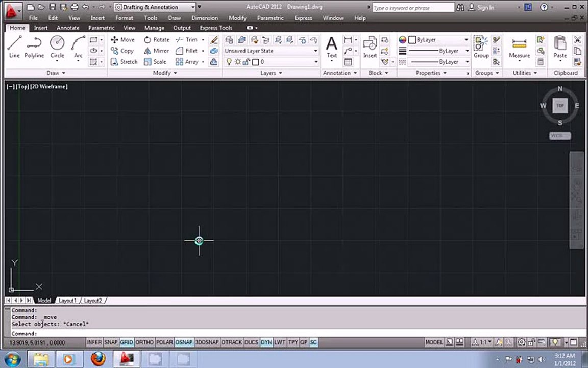Open the Dimension menu
The height and width of the screenshot is (368, 588).
tap(204, 18)
